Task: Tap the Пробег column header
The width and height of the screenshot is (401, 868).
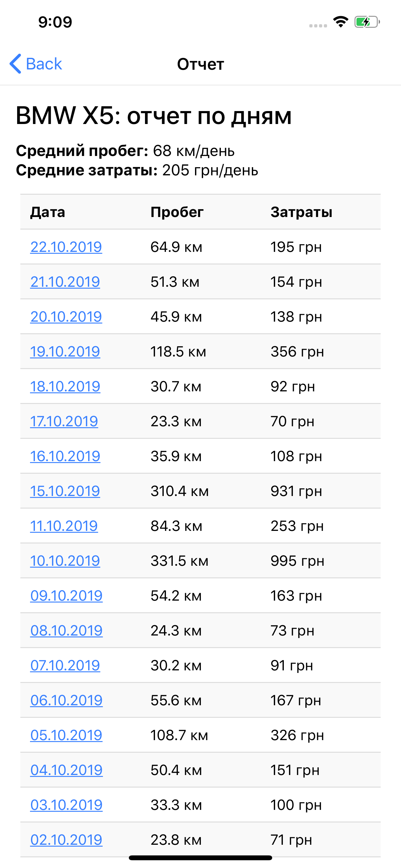Action: click(177, 212)
